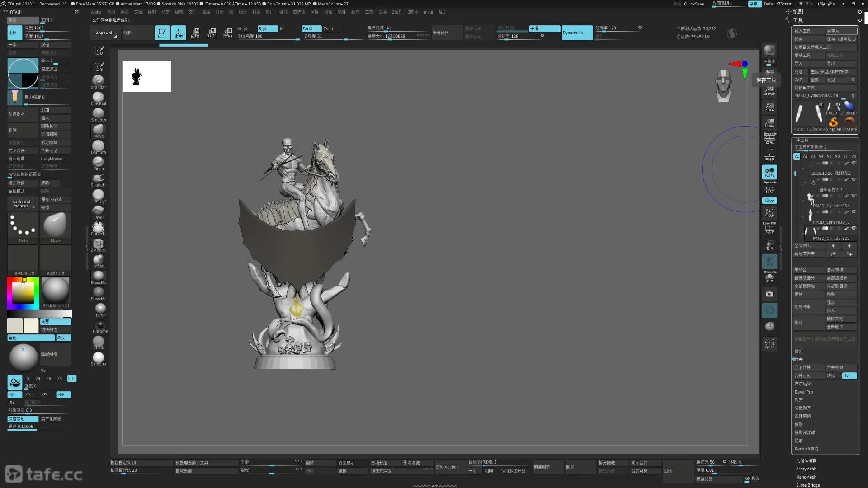
Task: Click the BPR render icon
Action: click(769, 50)
